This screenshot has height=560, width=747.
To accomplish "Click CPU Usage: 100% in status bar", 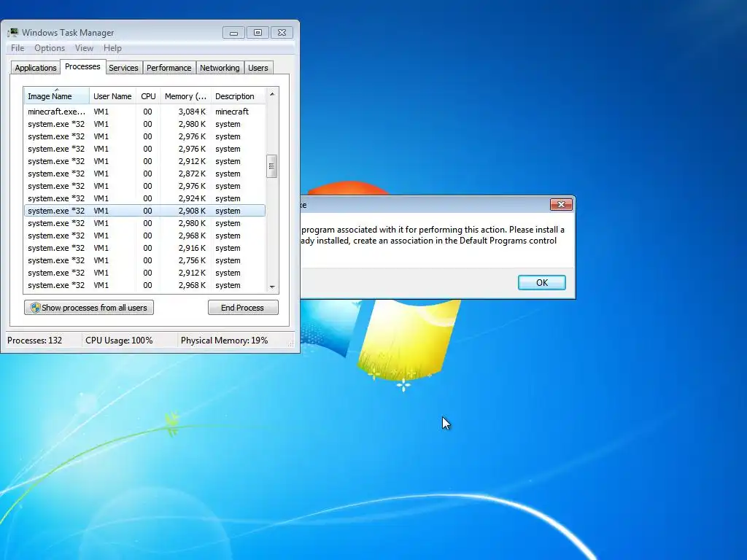I will click(119, 341).
